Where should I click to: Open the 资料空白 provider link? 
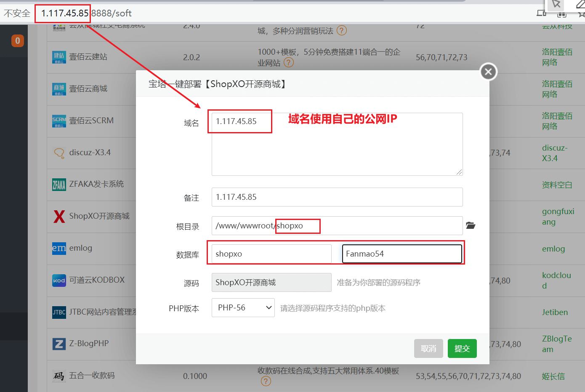(557, 185)
